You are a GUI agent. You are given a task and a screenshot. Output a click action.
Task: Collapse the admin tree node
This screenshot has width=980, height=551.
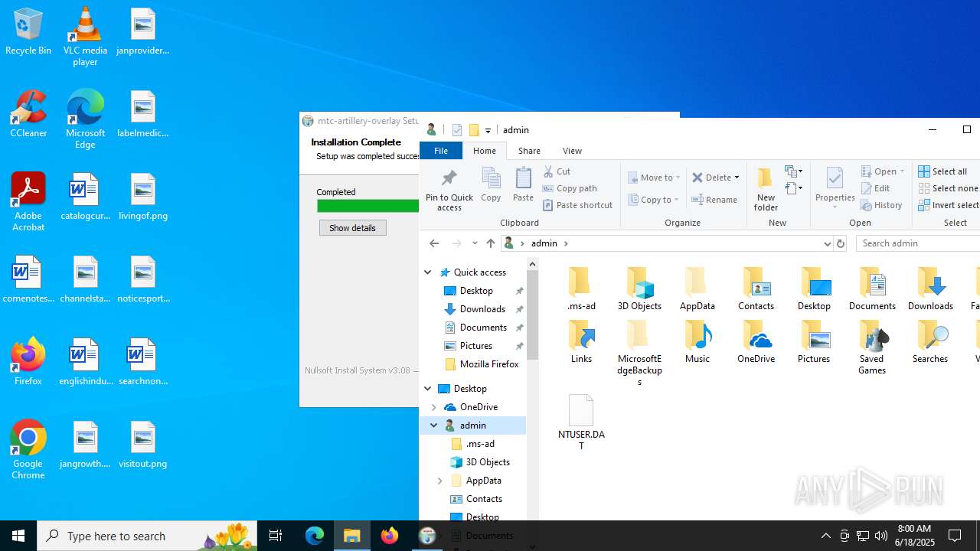pyautogui.click(x=434, y=425)
